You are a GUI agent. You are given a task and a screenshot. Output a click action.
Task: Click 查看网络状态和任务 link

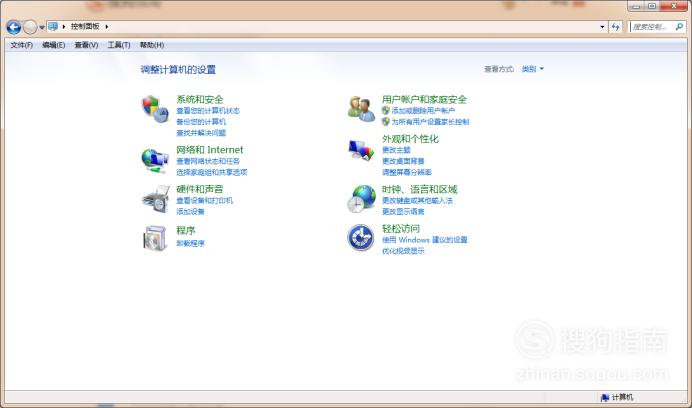click(x=208, y=161)
